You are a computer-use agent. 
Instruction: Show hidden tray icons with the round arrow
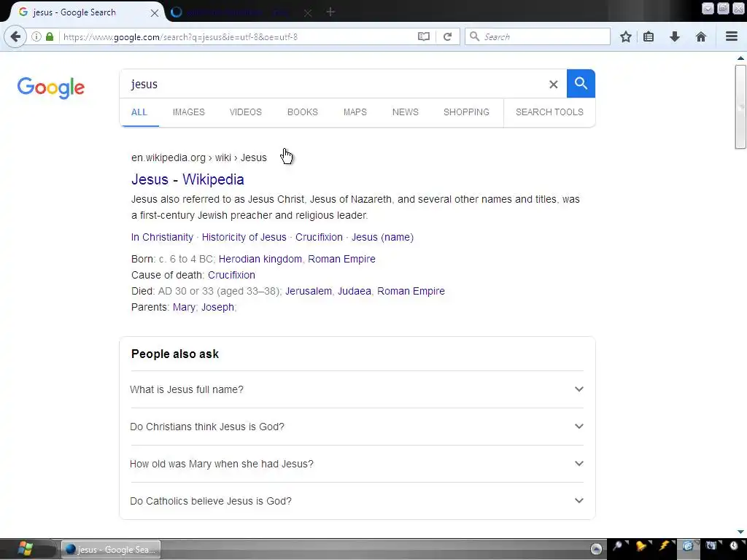point(596,549)
